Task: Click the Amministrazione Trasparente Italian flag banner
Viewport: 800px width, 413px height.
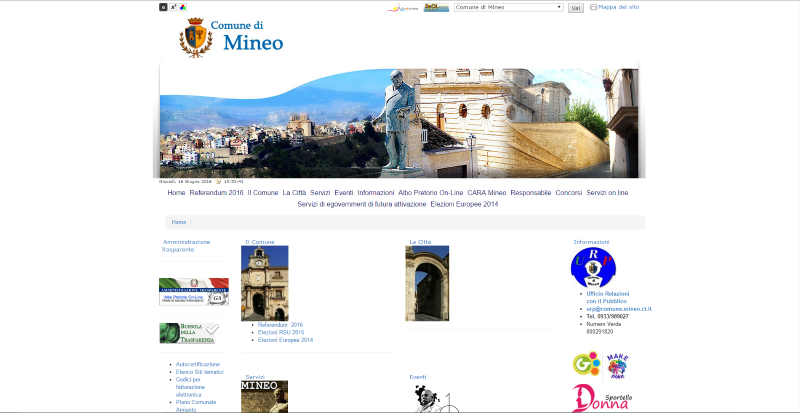Action: pos(194,291)
